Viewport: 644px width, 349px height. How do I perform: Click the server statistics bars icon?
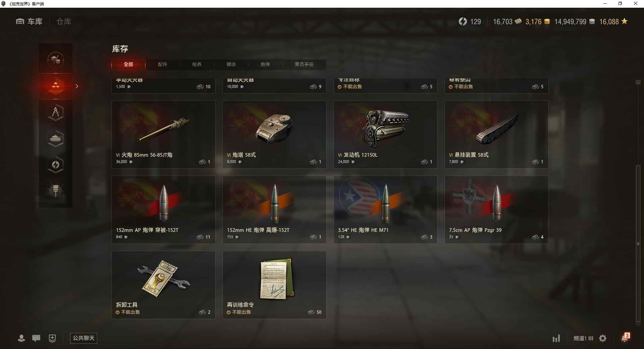tap(556, 338)
